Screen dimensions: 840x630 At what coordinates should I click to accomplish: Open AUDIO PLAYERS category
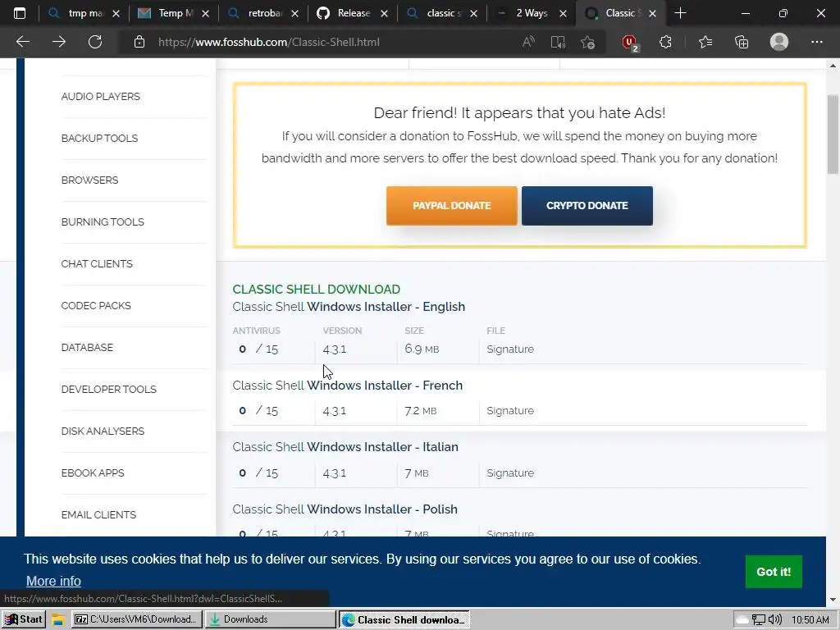click(101, 97)
